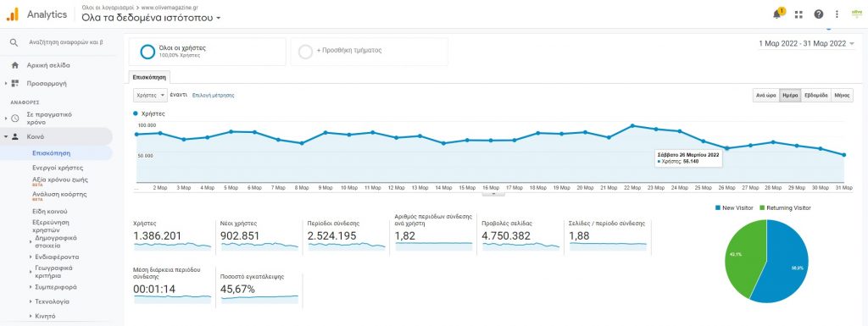This screenshot has width=868, height=326.
Task: Open the notifications bell icon
Action: [776, 14]
